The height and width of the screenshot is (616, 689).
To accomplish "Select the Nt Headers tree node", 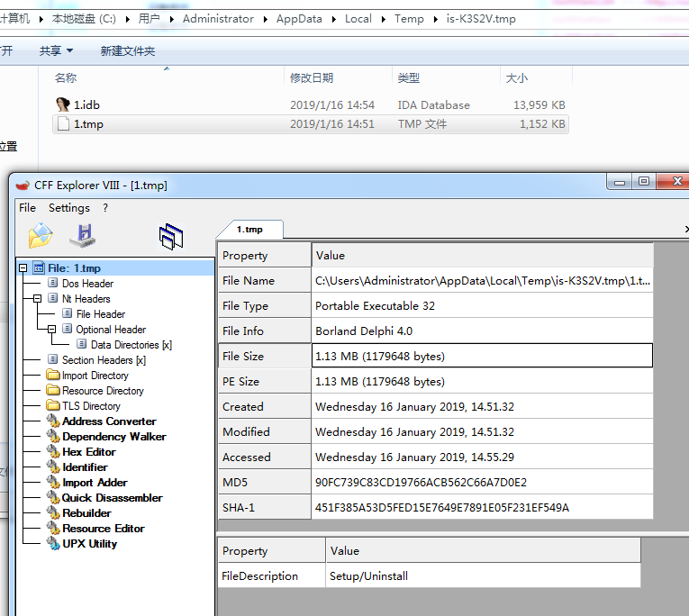I will click(86, 299).
